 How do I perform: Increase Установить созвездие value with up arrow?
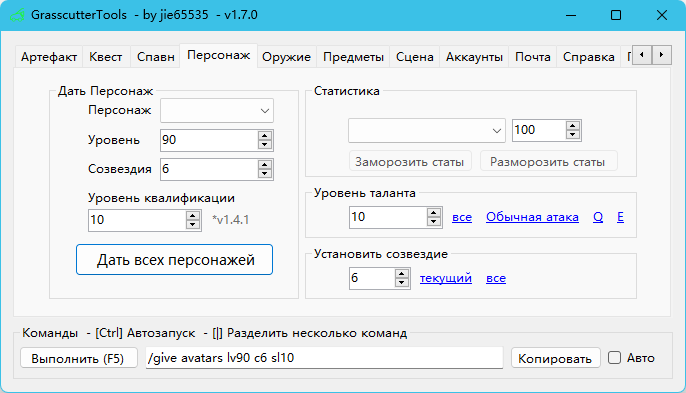tap(402, 274)
